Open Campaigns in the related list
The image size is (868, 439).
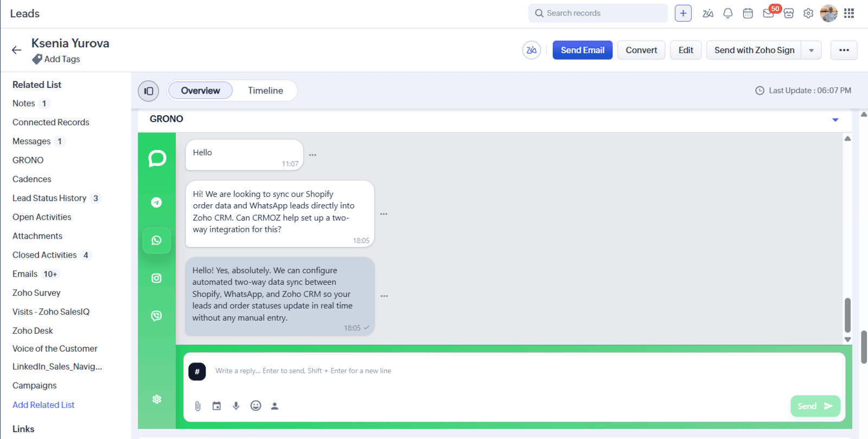(x=35, y=386)
